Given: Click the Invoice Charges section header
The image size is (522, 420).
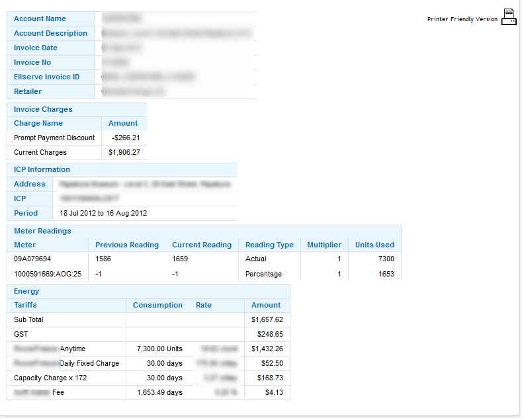Looking at the screenshot, I should point(43,109).
